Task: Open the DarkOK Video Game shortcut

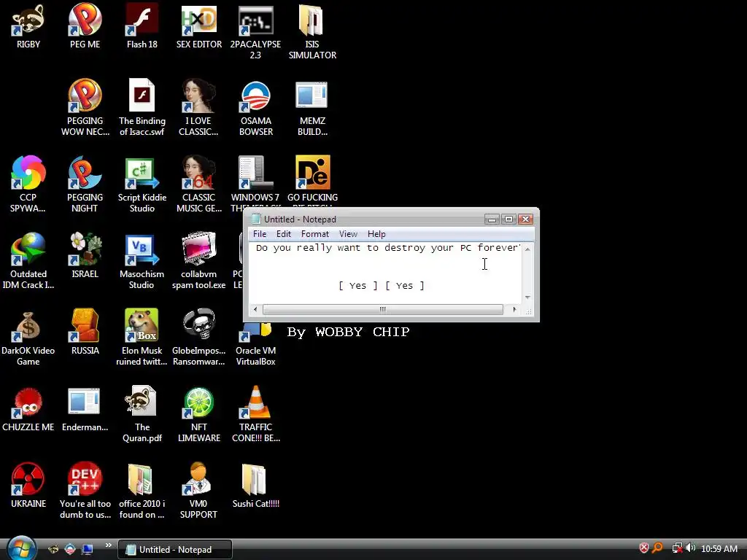Action: pos(28,337)
